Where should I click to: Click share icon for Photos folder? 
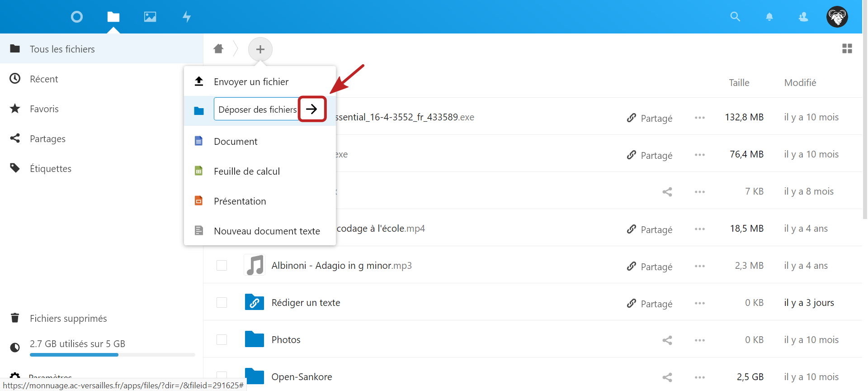(667, 340)
